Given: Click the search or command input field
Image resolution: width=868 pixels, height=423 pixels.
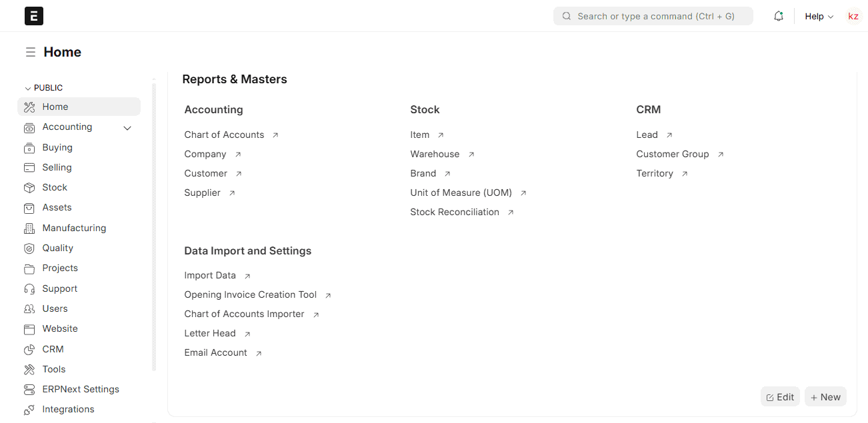Looking at the screenshot, I should click(x=653, y=16).
